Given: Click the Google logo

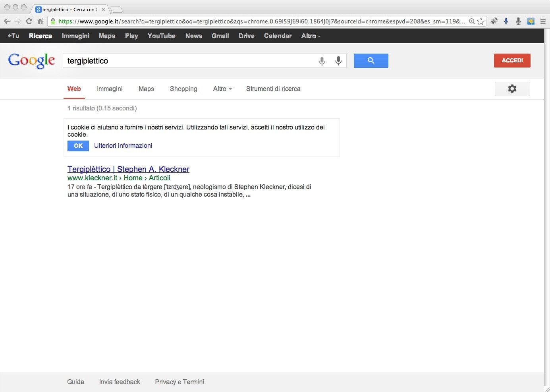Looking at the screenshot, I should pos(32,61).
